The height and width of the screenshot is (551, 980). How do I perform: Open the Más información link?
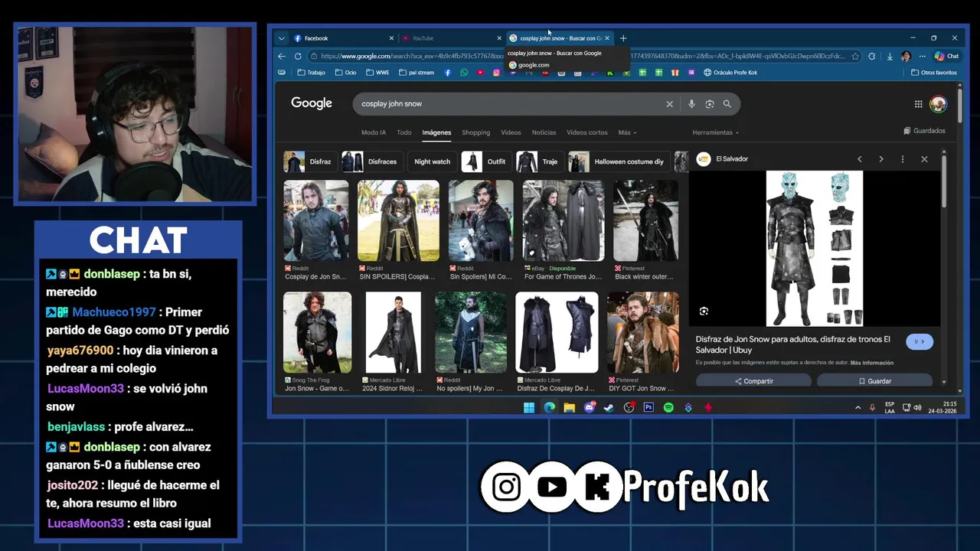pos(871,363)
